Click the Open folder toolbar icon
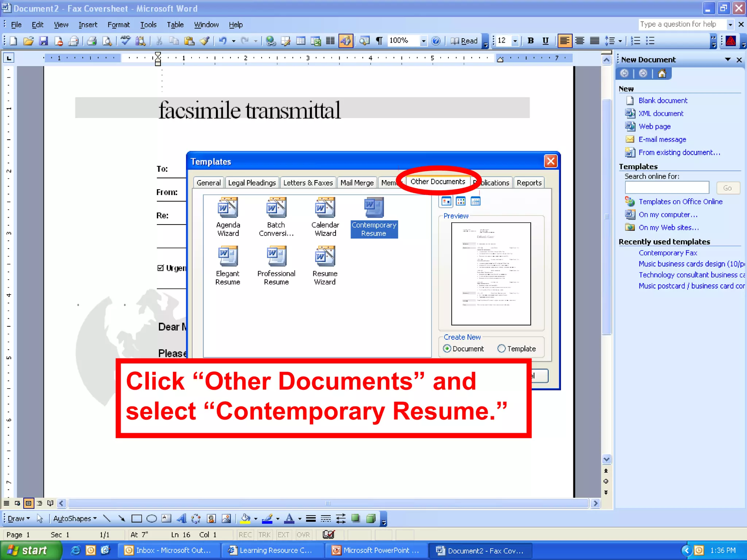This screenshot has width=747, height=560. tap(28, 41)
